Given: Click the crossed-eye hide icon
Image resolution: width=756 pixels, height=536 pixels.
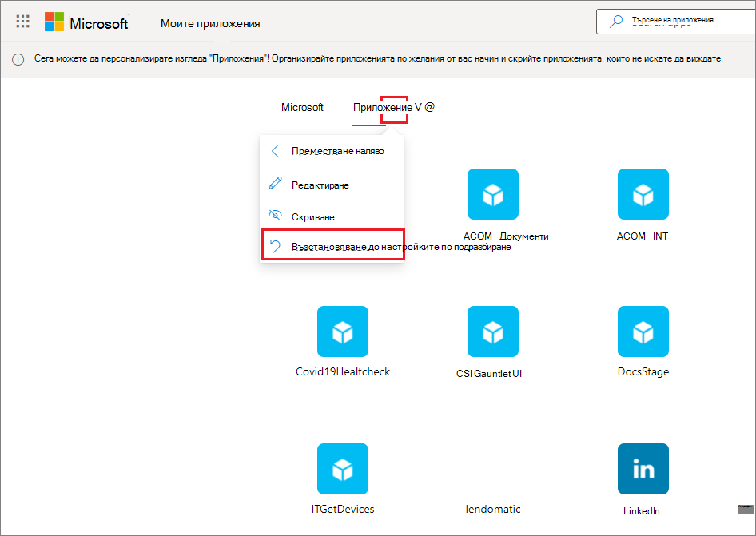Looking at the screenshot, I should click(275, 215).
